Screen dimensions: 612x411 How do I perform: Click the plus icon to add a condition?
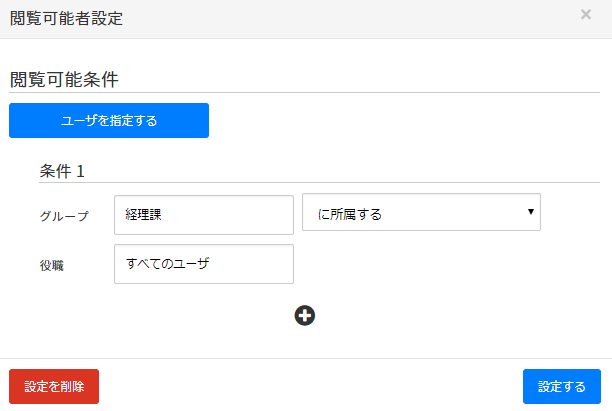click(x=305, y=315)
